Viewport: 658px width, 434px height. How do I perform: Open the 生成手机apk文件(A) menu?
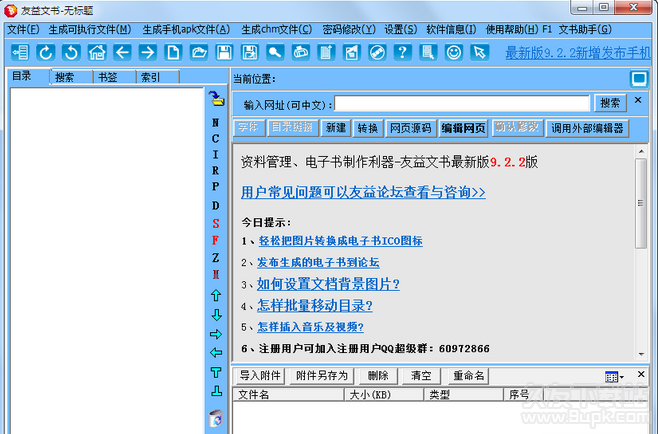[x=186, y=29]
